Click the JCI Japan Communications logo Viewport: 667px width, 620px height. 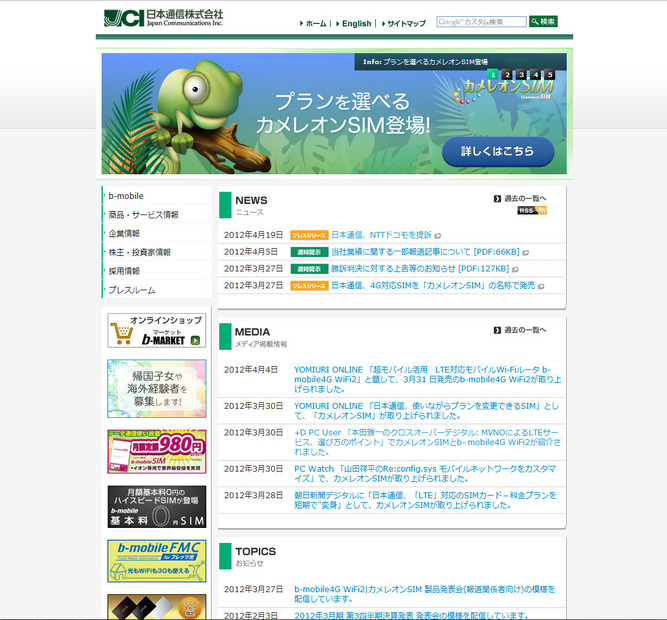(163, 18)
